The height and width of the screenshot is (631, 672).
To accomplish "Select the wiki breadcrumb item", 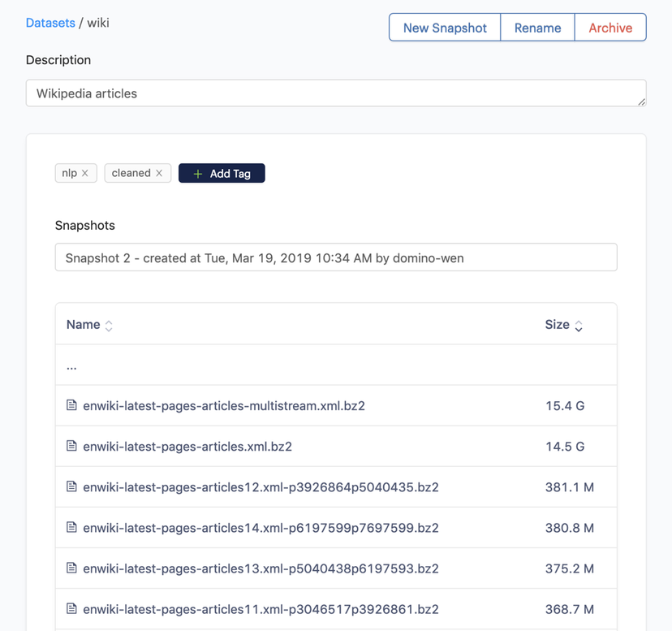I will point(98,23).
